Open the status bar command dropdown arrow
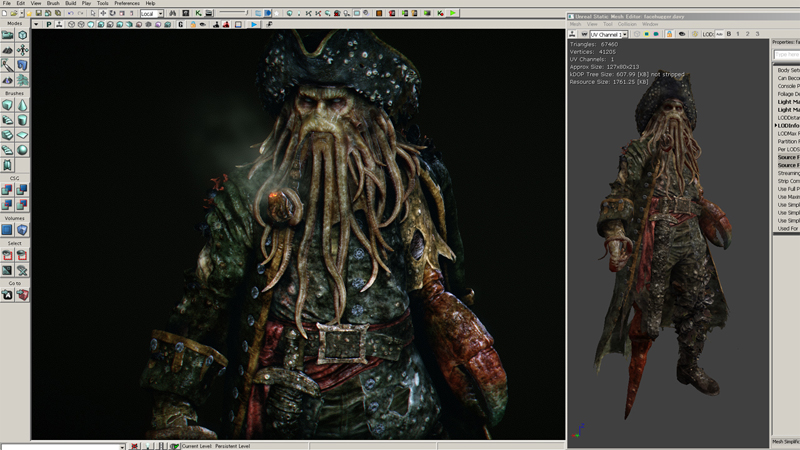800x450 pixels. (x=122, y=446)
